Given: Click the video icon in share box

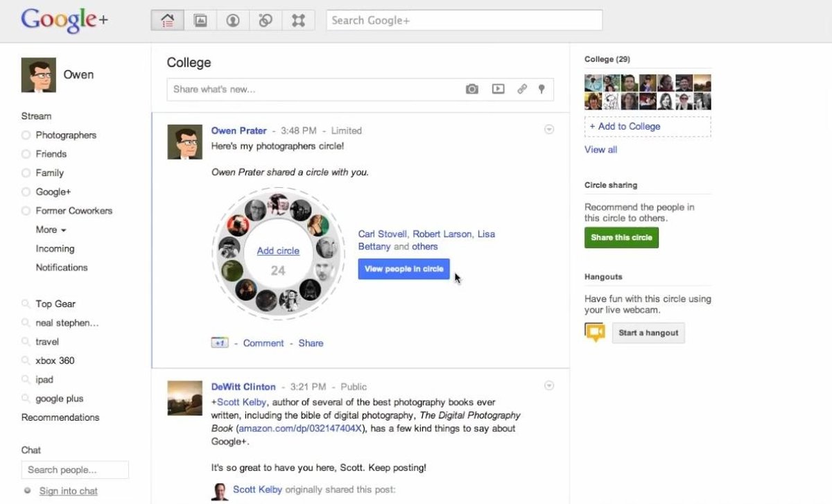Looking at the screenshot, I should [x=498, y=89].
